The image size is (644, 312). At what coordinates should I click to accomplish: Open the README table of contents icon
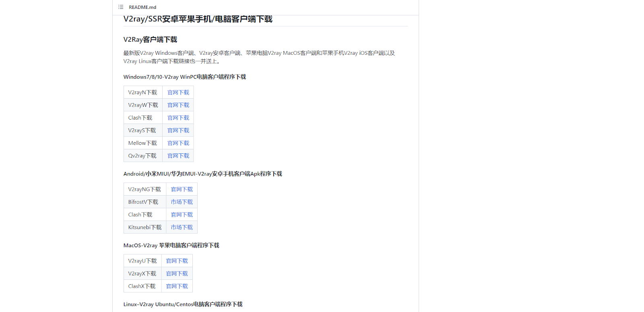click(121, 7)
